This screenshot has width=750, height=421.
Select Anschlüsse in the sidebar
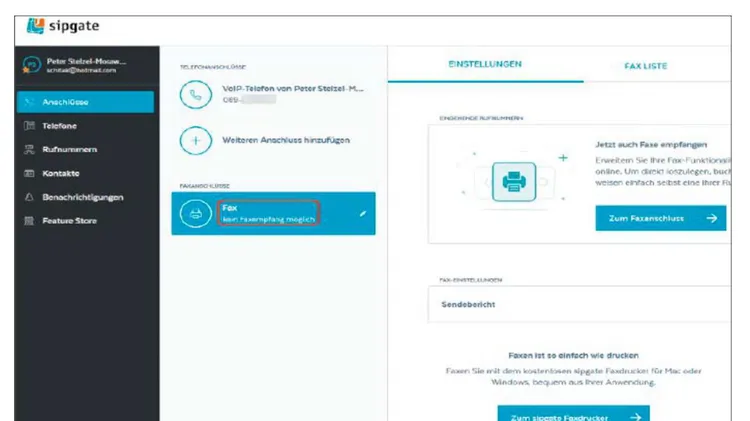(85, 102)
